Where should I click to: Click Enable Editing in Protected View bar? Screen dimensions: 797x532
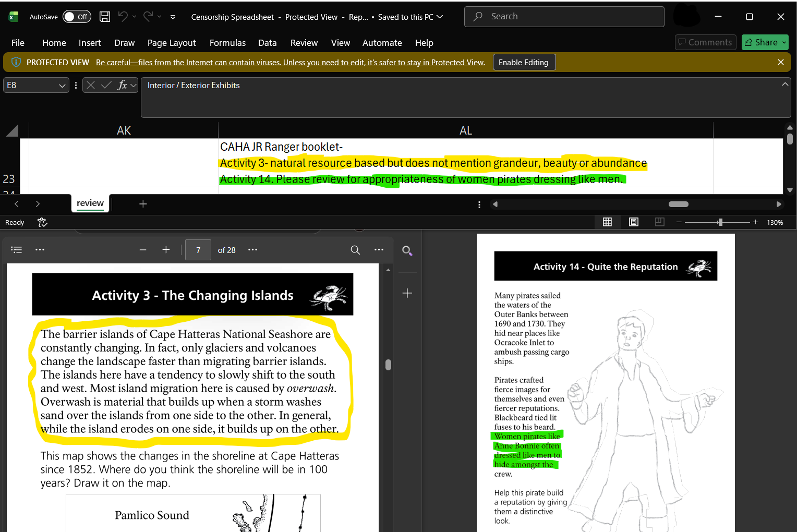[524, 62]
